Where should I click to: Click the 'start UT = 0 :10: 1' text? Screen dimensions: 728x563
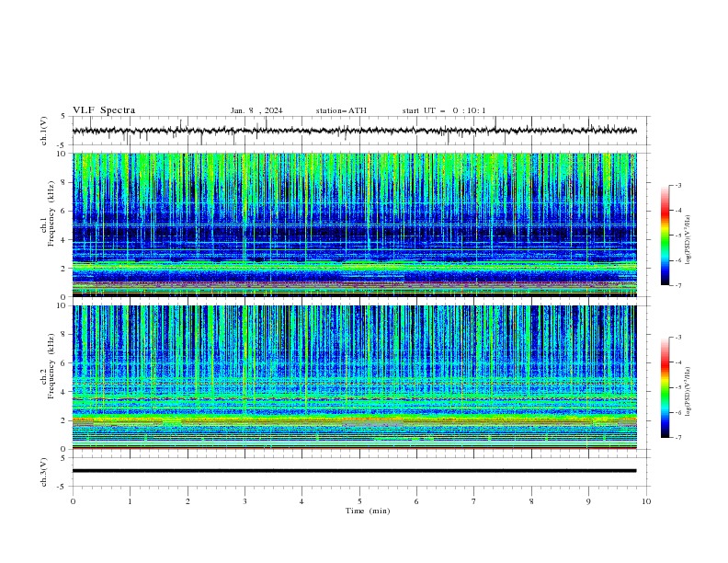coord(444,110)
